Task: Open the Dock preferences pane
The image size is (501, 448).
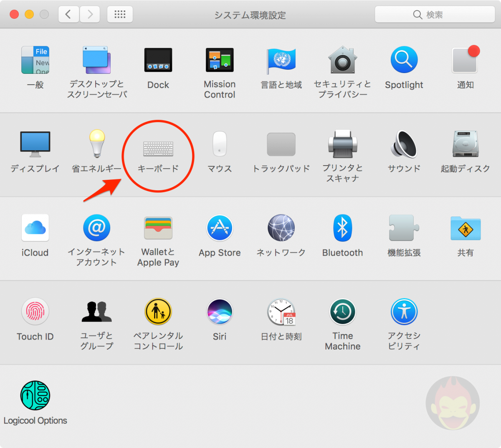Action: 158,59
